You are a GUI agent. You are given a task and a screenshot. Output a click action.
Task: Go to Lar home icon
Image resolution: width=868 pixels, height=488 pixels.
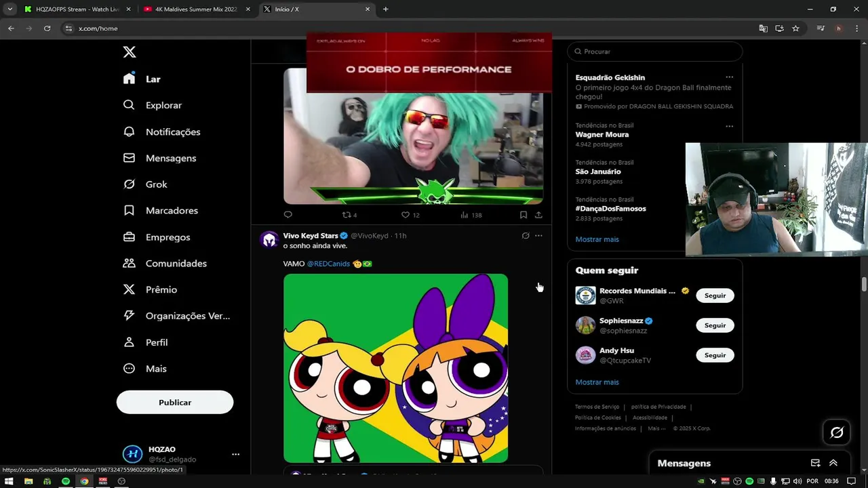[x=130, y=79]
